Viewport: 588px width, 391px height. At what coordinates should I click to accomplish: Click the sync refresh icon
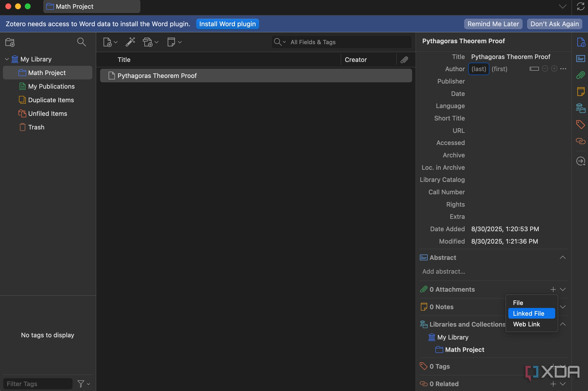(580, 7)
